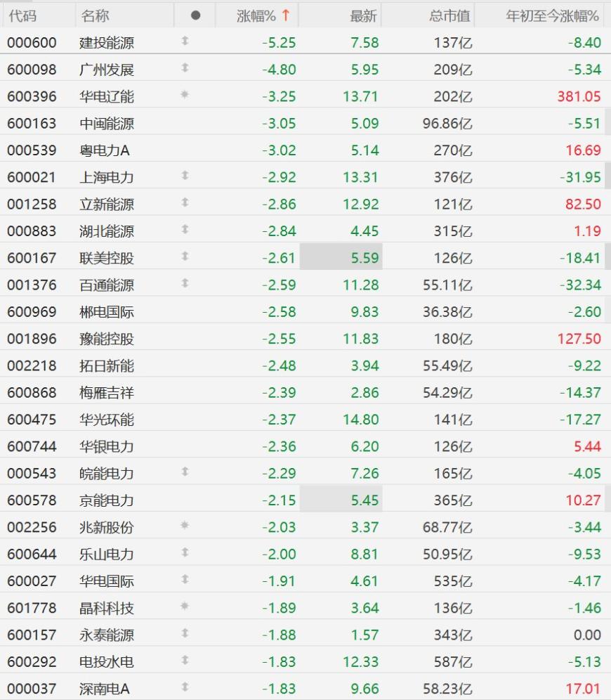Click the marker icon beside 永泰能源
Screen dimensions: 611x700
(185, 633)
